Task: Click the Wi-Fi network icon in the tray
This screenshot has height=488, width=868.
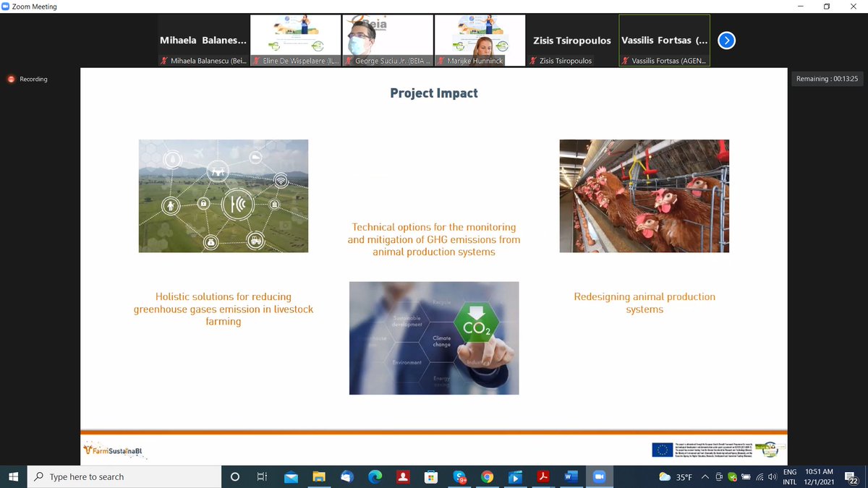Action: click(759, 477)
